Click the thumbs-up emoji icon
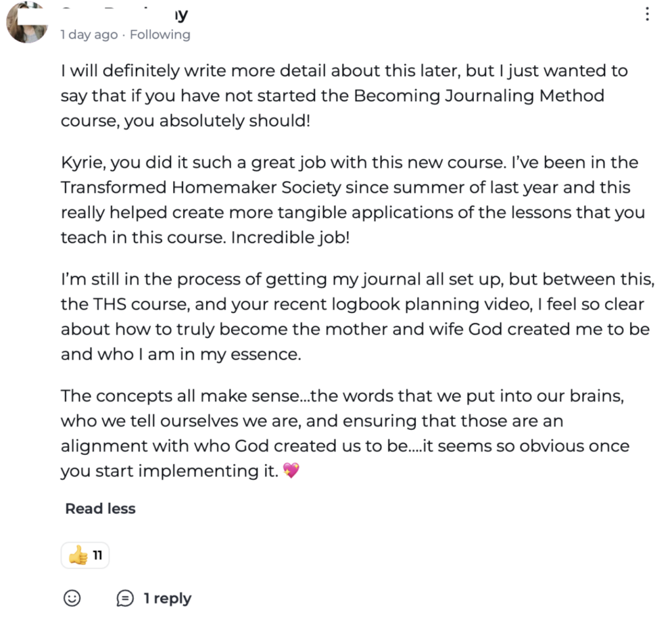This screenshot has width=672, height=619. coord(77,557)
